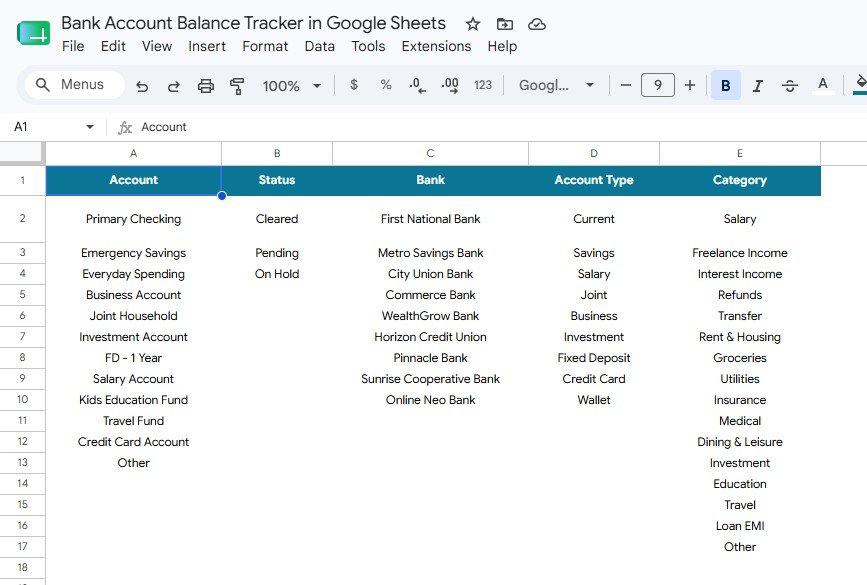Select column C header
867x585 pixels.
pyautogui.click(x=430, y=153)
